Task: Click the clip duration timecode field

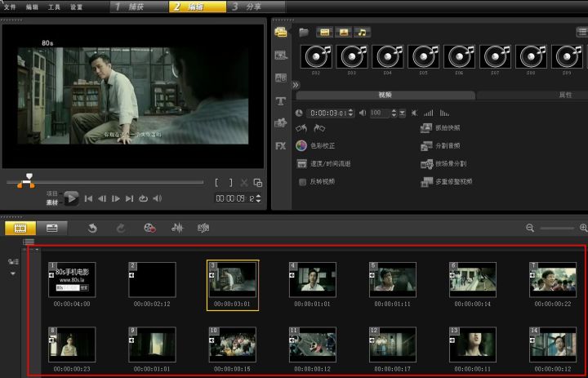Action: [x=327, y=113]
